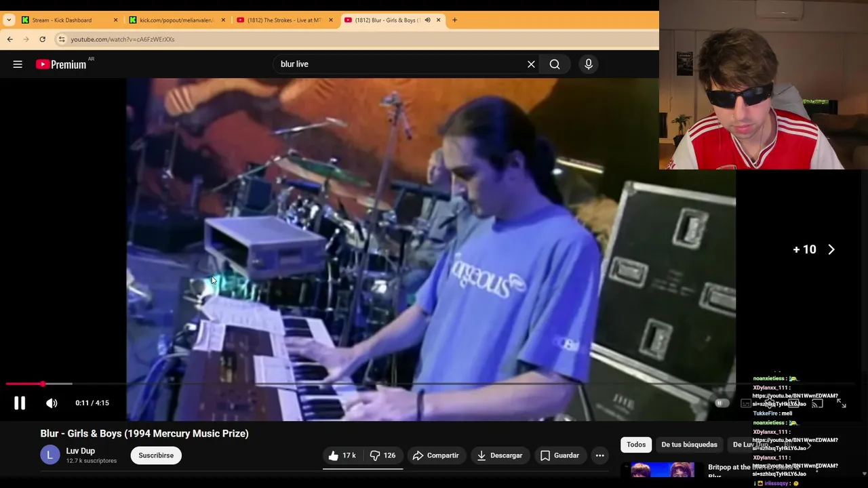
Task: Open a new browser tab
Action: click(x=454, y=20)
